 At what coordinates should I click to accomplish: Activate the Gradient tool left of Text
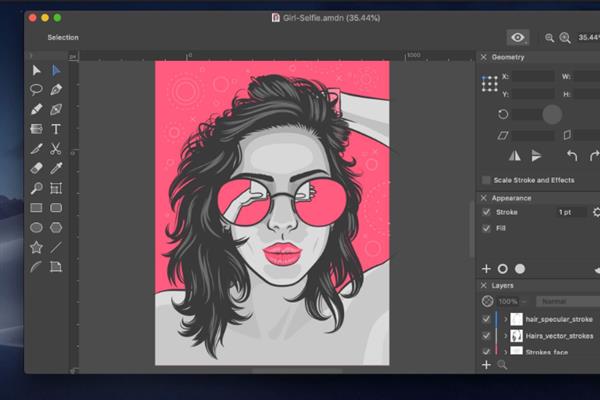click(x=36, y=129)
